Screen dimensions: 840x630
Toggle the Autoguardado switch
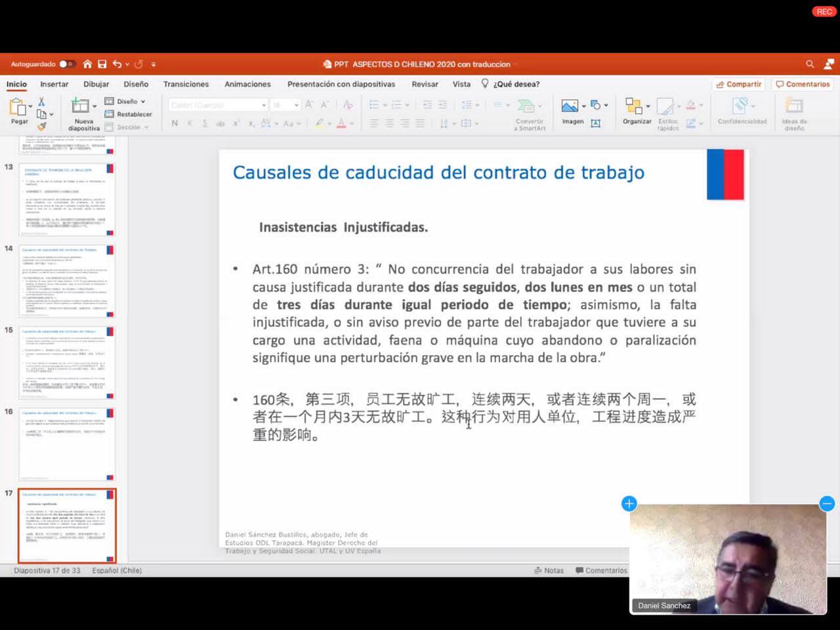66,64
